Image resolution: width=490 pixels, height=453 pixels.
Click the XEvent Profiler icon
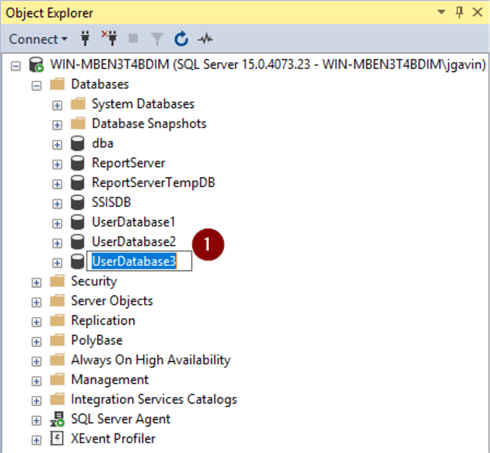pyautogui.click(x=57, y=439)
